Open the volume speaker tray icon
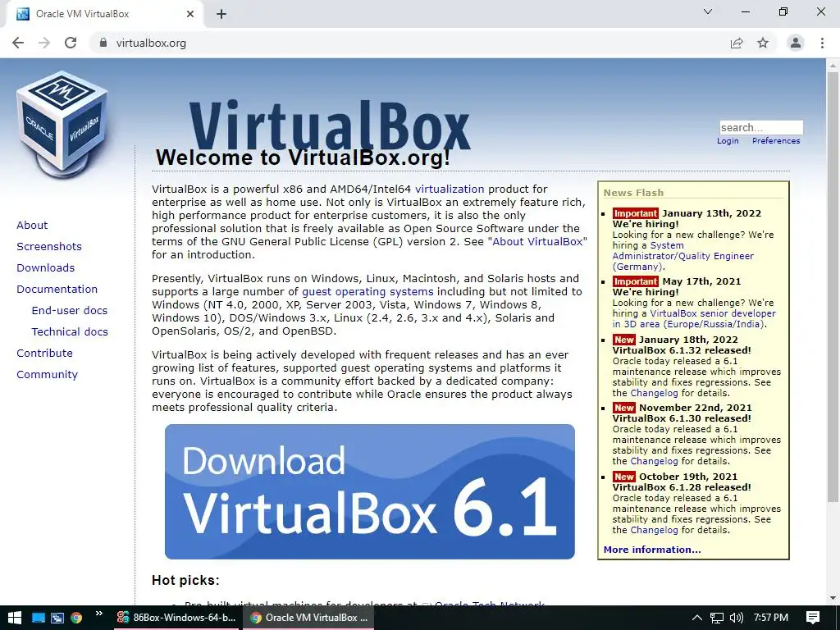 click(x=737, y=618)
